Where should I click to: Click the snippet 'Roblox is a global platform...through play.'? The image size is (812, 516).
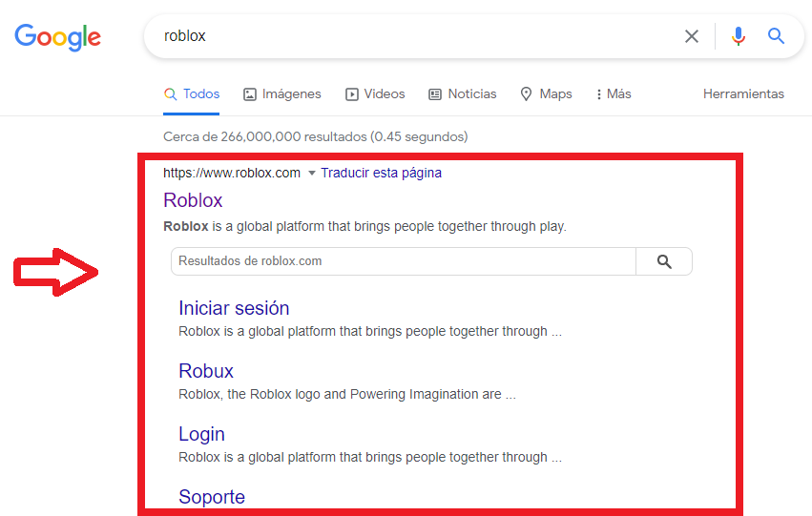pos(365,227)
